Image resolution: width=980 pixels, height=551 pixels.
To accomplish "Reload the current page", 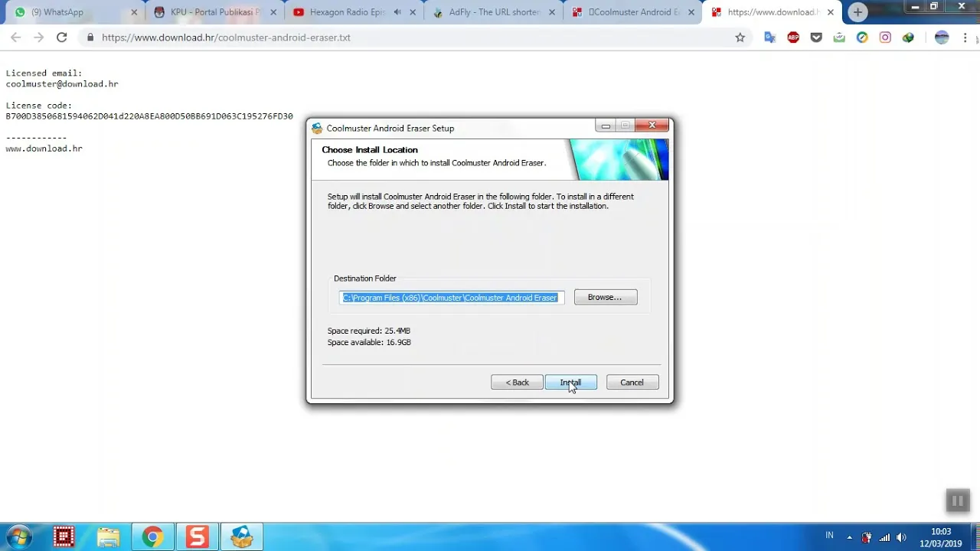I will pos(61,37).
